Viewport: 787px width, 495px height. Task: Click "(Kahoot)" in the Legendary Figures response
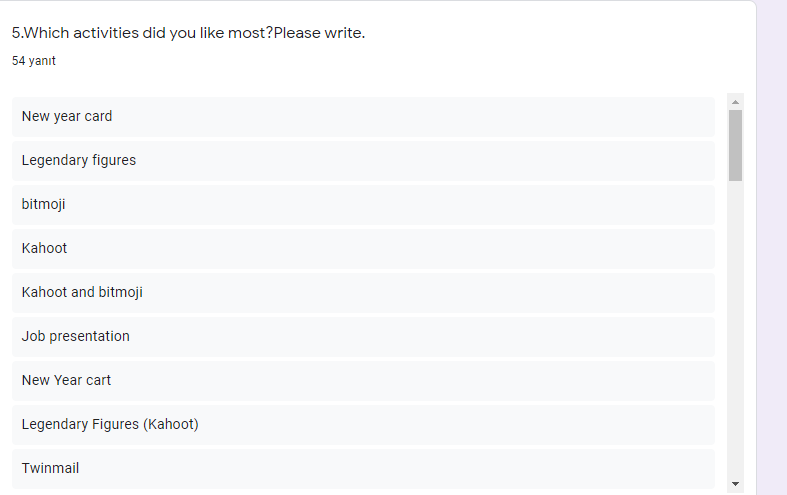coord(171,424)
